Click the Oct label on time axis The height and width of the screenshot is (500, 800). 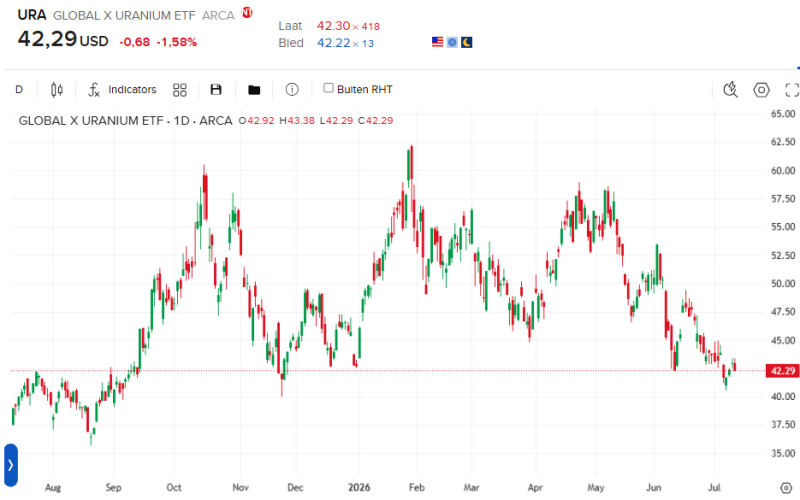tap(173, 487)
